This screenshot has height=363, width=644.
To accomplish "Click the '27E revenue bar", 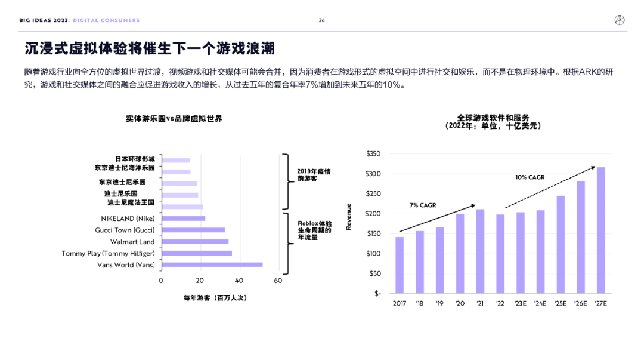I will coord(601,230).
